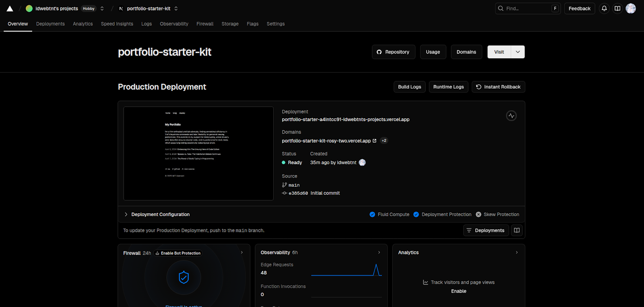The height and width of the screenshot is (307, 644).
Task: Switch to the Deployments tab
Action: pyautogui.click(x=50, y=24)
